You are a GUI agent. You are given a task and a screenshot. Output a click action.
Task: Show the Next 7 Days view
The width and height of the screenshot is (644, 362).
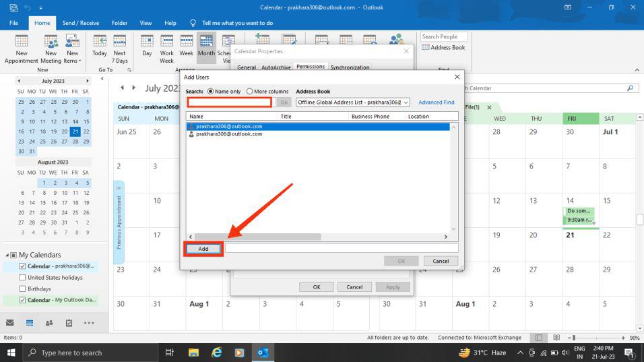point(119,49)
